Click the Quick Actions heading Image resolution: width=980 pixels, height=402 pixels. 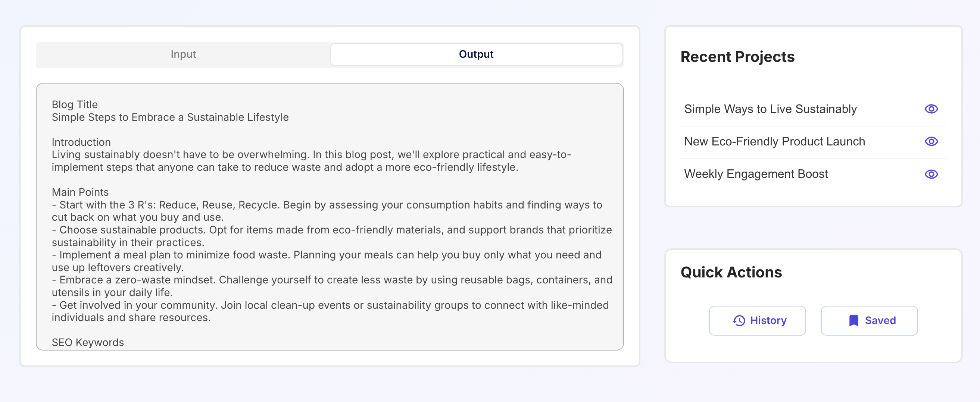(x=731, y=272)
